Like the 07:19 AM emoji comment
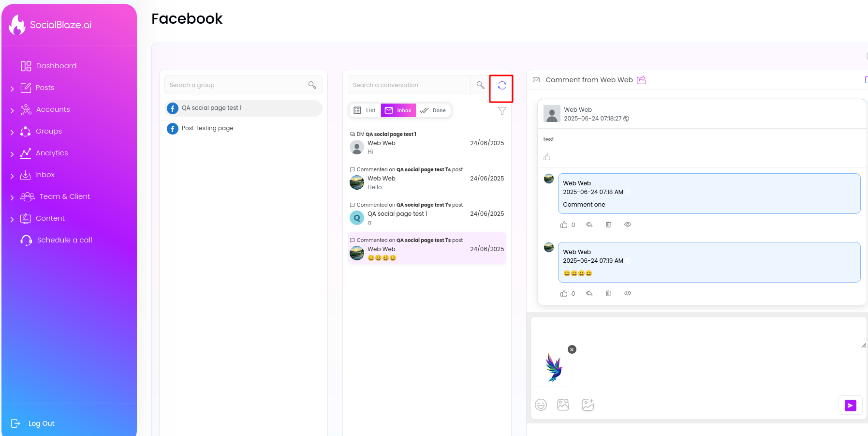The width and height of the screenshot is (868, 436). tap(564, 293)
